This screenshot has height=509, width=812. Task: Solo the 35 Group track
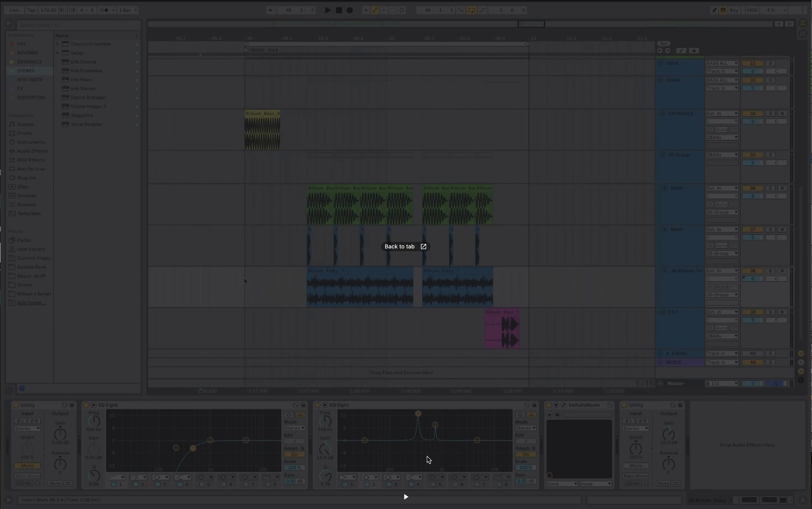[770, 155]
